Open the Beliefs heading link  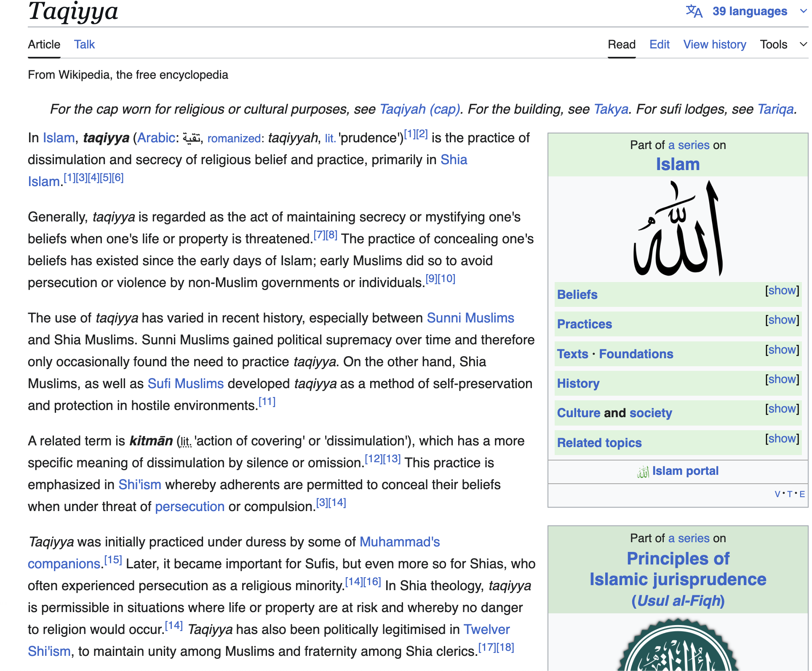point(577,294)
